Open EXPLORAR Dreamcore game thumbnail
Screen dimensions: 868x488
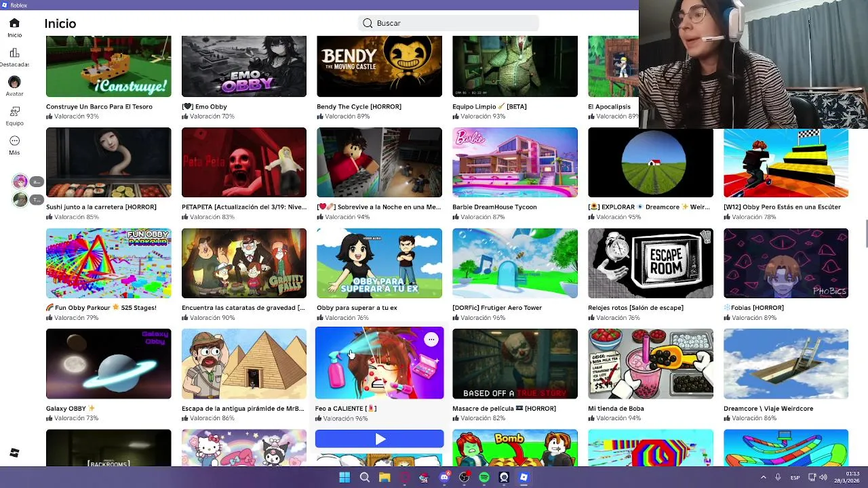[650, 162]
